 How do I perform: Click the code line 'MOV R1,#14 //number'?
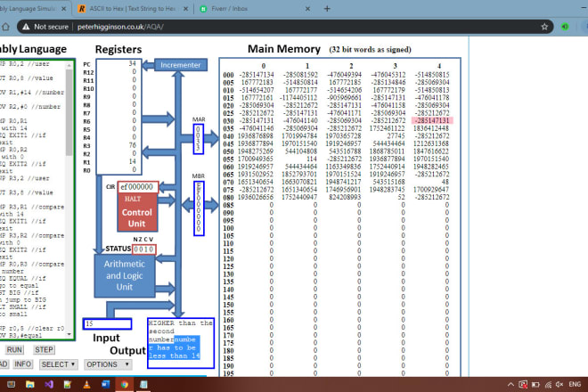tap(32, 93)
